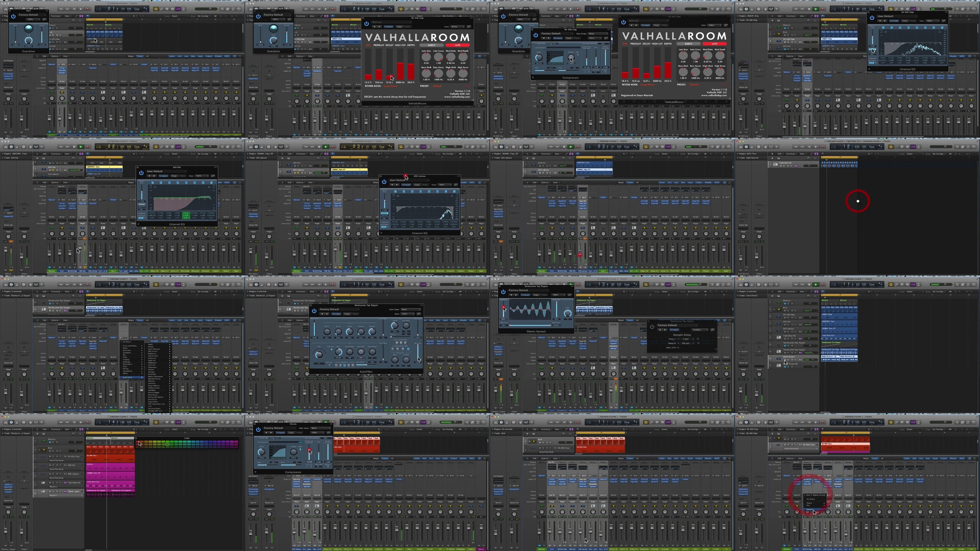Click link icon in Sample Delay window
Viewport: 980px width, 551px height.
(x=712, y=330)
